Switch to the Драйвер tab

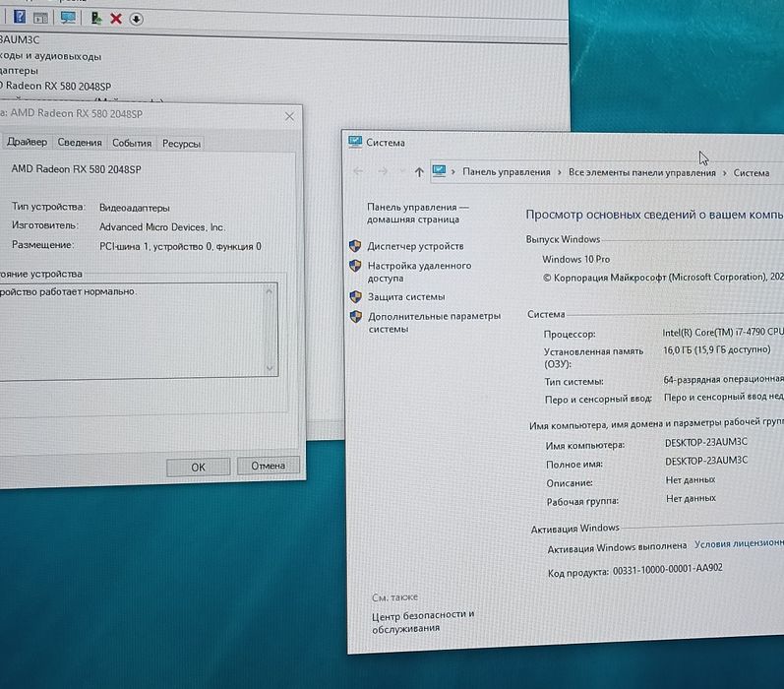(27, 142)
